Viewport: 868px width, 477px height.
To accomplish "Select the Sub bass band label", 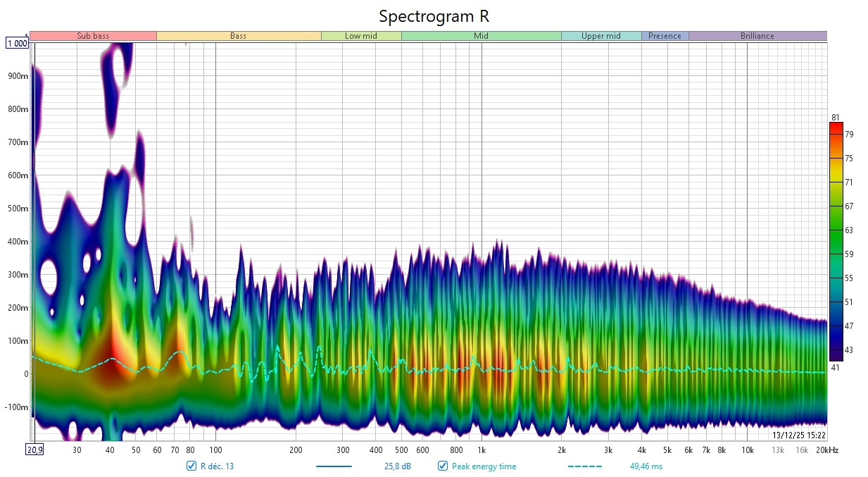I will (x=93, y=36).
